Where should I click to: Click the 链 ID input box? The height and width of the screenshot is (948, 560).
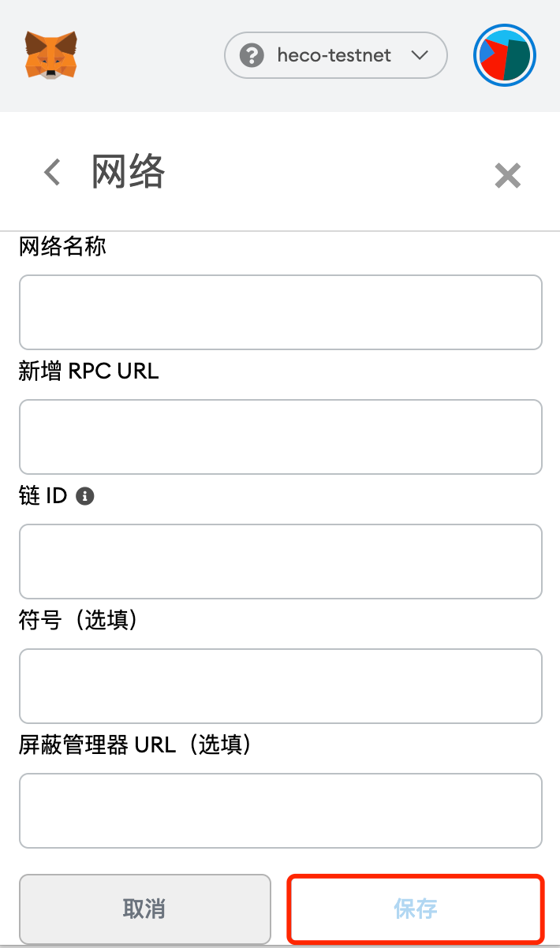pyautogui.click(x=280, y=561)
